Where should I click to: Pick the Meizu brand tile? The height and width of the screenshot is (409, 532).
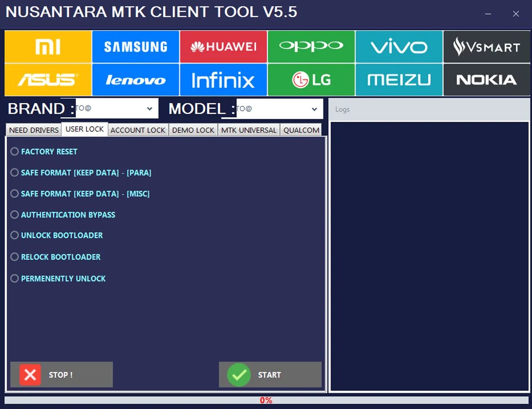(399, 80)
